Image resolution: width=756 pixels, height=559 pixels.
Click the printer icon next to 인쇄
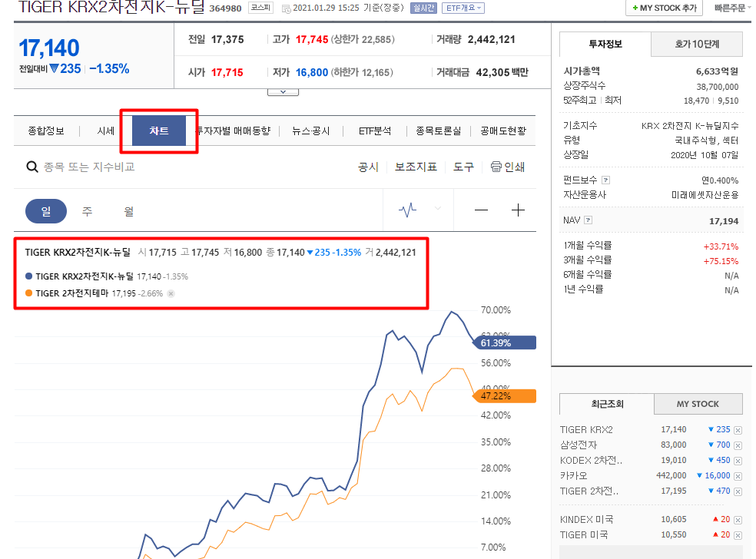click(496, 167)
